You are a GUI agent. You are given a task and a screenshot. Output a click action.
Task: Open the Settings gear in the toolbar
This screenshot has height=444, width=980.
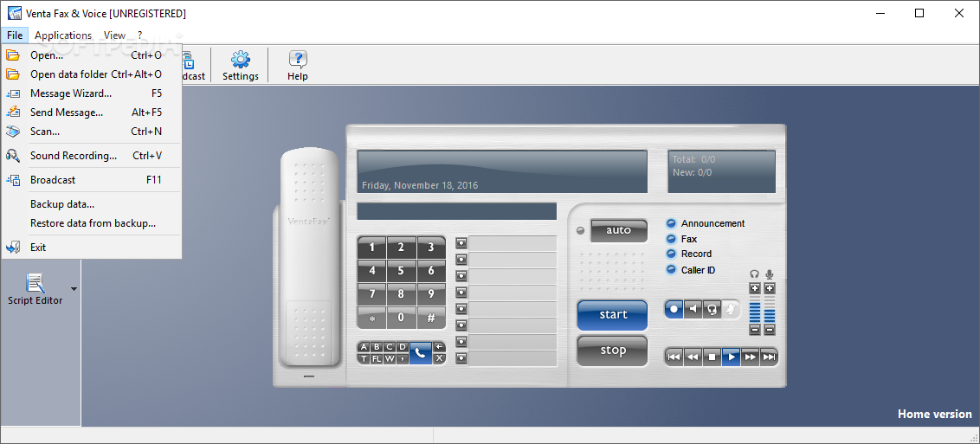click(241, 66)
